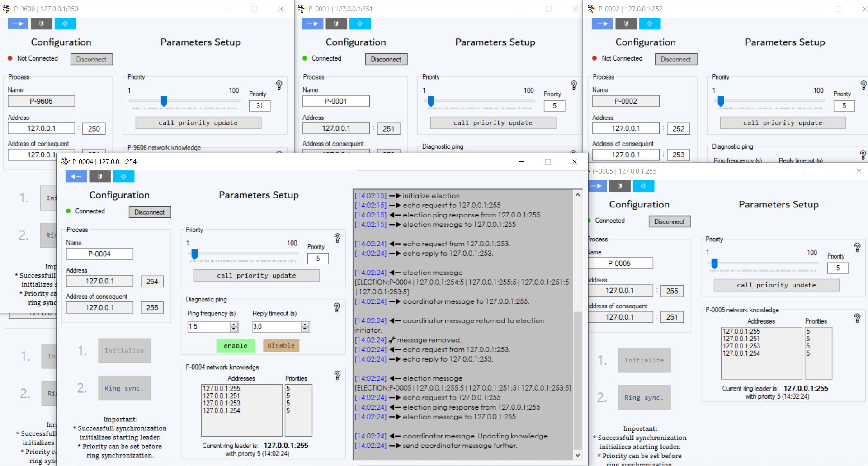Click the priority slider thumb in P-9606 window
Screen dimensions: 868x466
coord(164,101)
